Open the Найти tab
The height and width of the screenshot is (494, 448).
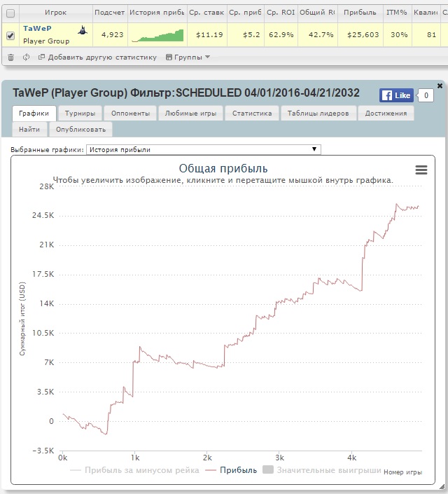(29, 130)
